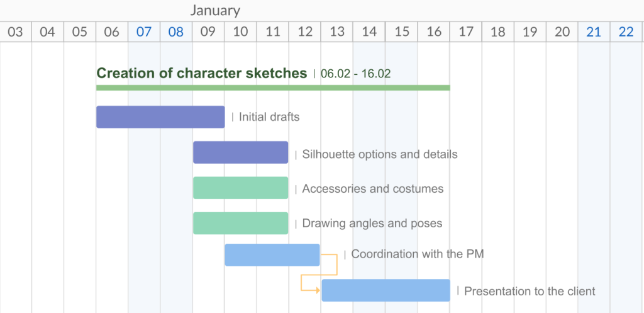
Task: Select day 21 in the date header
Action: [594, 32]
